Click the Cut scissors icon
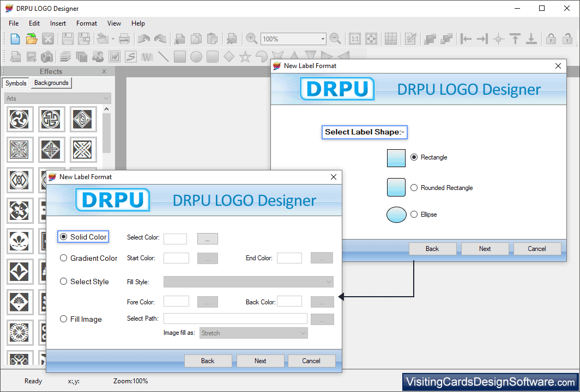580x392 pixels. tap(180, 39)
